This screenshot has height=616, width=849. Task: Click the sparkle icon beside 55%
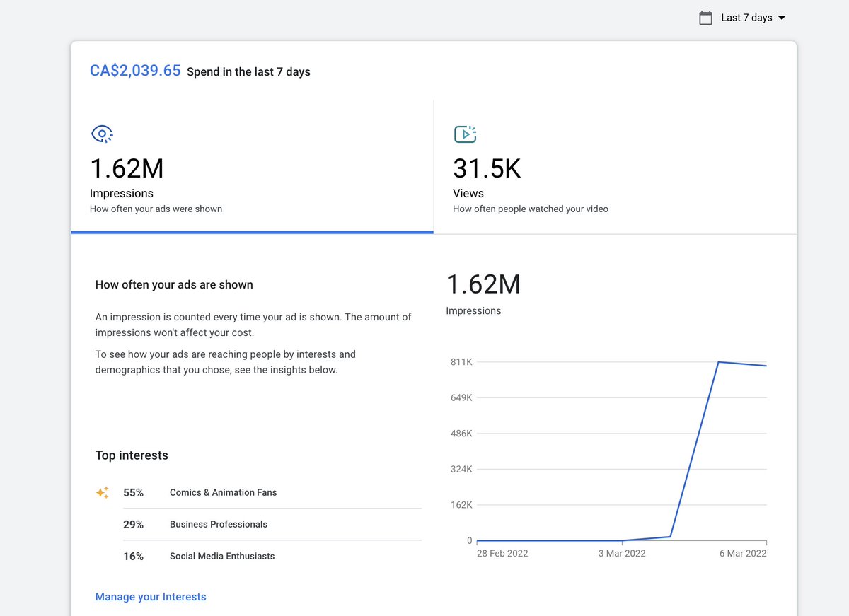(x=103, y=492)
